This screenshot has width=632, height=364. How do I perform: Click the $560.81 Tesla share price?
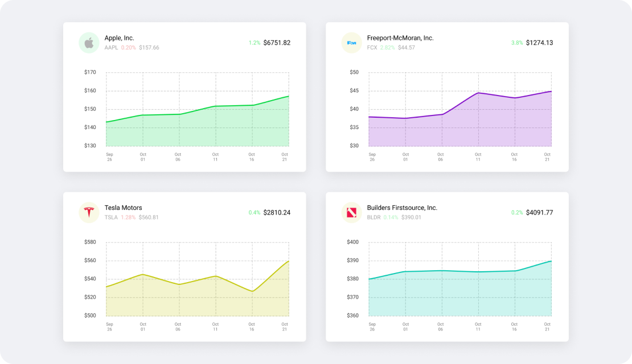click(149, 217)
